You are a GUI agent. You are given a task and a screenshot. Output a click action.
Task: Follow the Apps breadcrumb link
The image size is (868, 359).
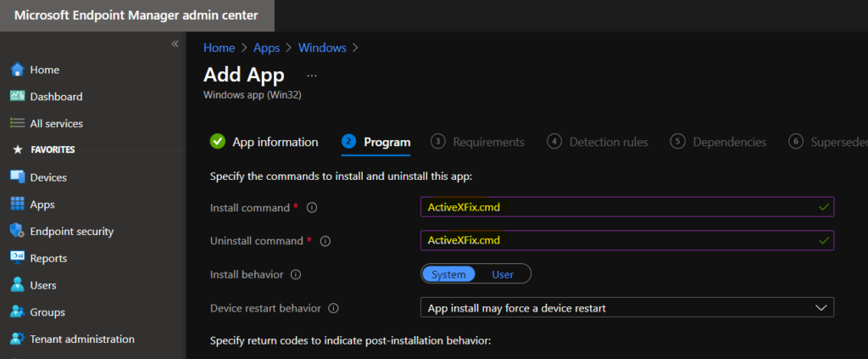(267, 48)
